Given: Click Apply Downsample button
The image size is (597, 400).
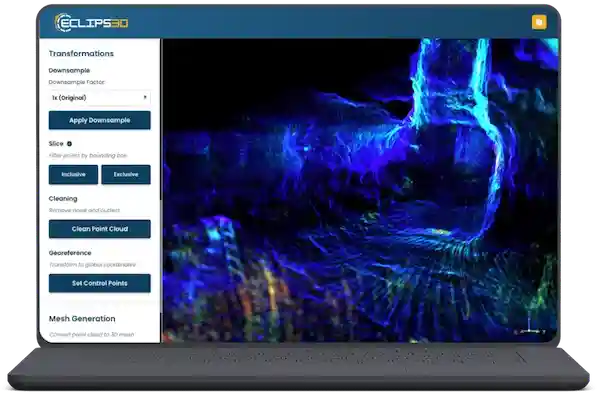Looking at the screenshot, I should point(99,120).
